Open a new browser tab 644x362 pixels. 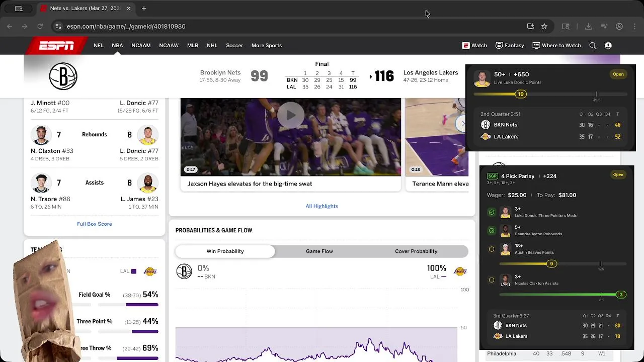tap(144, 8)
